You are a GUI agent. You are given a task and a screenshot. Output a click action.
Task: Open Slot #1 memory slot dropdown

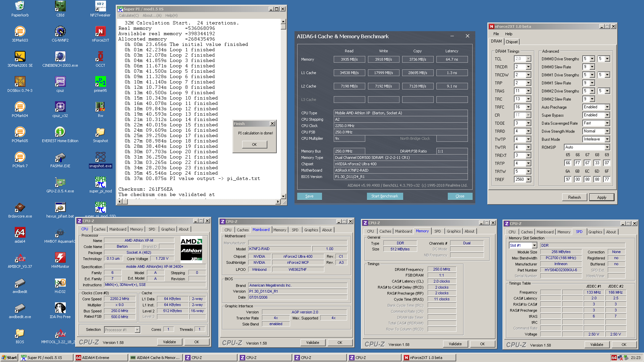(534, 246)
